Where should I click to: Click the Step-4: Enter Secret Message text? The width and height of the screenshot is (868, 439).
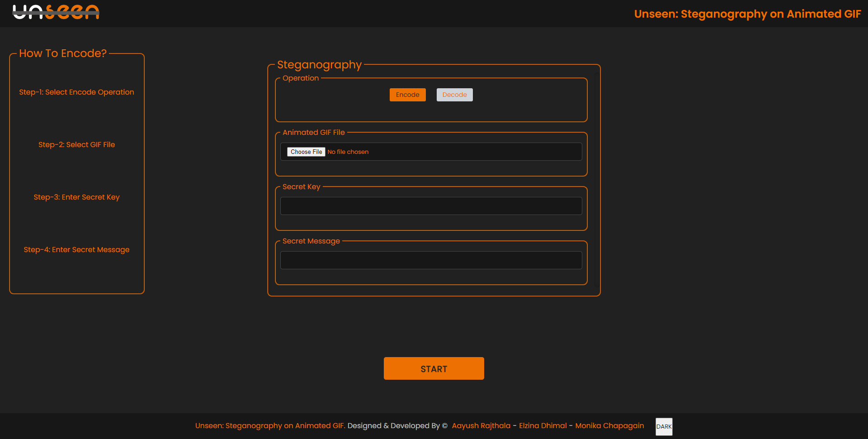76,249
